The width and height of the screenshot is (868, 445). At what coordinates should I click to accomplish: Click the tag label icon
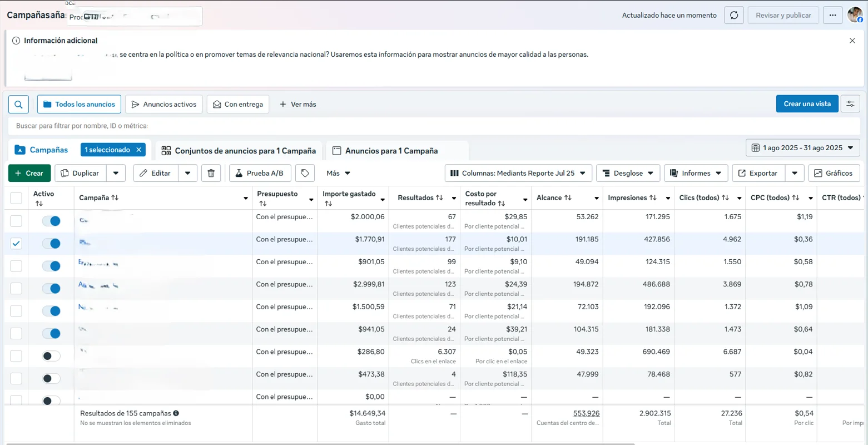point(305,173)
